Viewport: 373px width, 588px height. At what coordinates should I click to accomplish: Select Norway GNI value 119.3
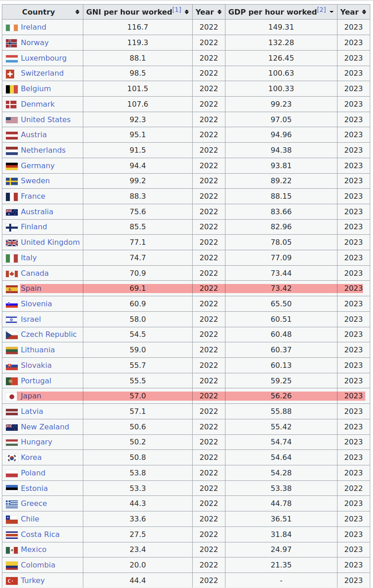tap(138, 43)
